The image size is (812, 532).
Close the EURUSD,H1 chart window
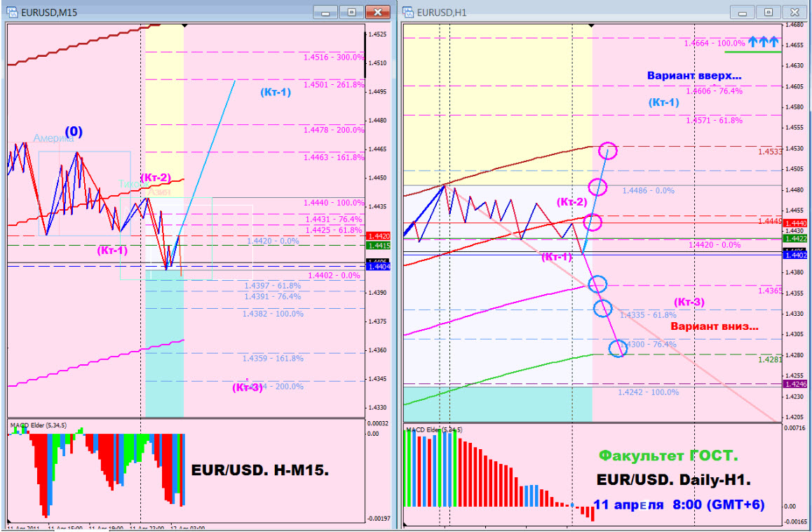pos(795,13)
